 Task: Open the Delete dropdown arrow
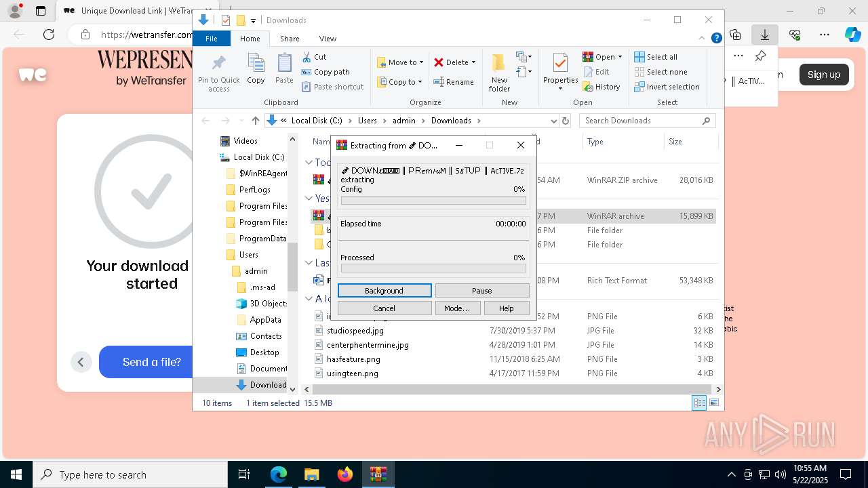tap(473, 62)
